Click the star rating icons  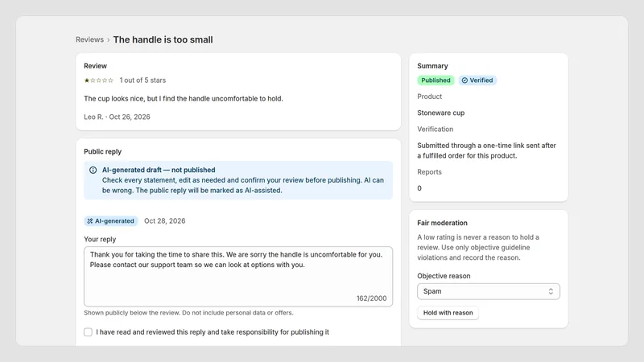click(98, 80)
